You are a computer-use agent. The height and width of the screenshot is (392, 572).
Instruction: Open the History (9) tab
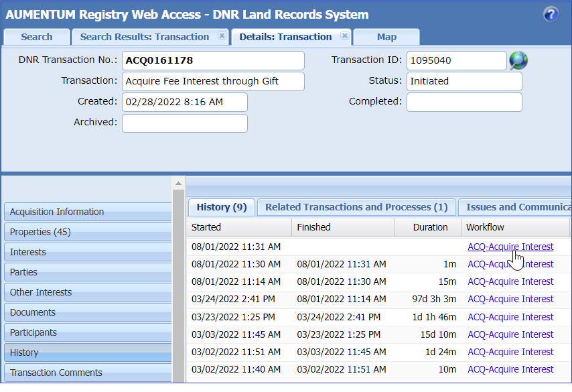click(x=221, y=207)
